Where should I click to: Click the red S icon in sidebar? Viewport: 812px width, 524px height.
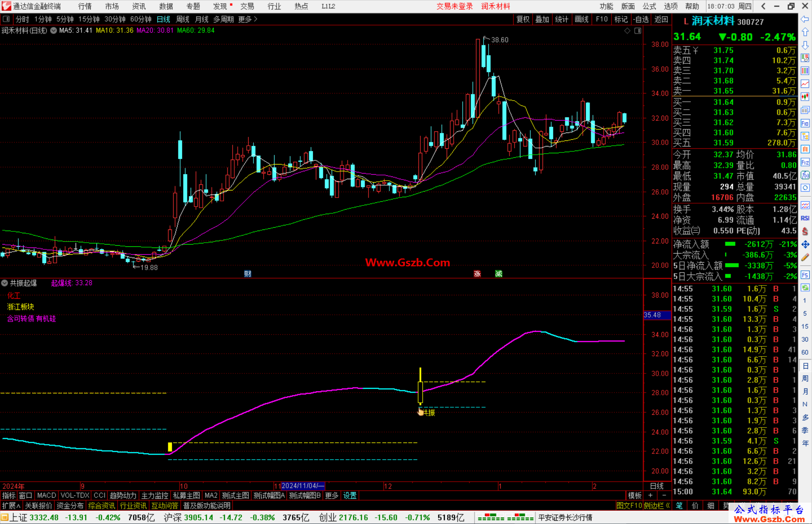coord(805,231)
